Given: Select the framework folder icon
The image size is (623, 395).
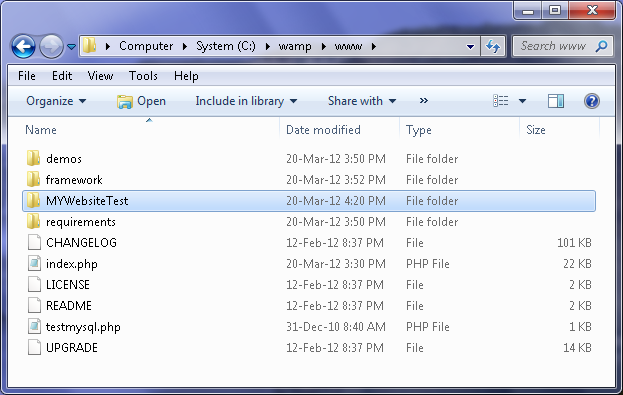Looking at the screenshot, I should tap(33, 179).
